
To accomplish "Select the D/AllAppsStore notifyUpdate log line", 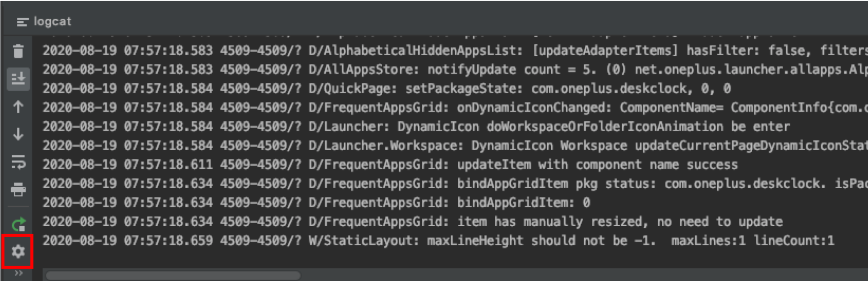I will (455, 69).
